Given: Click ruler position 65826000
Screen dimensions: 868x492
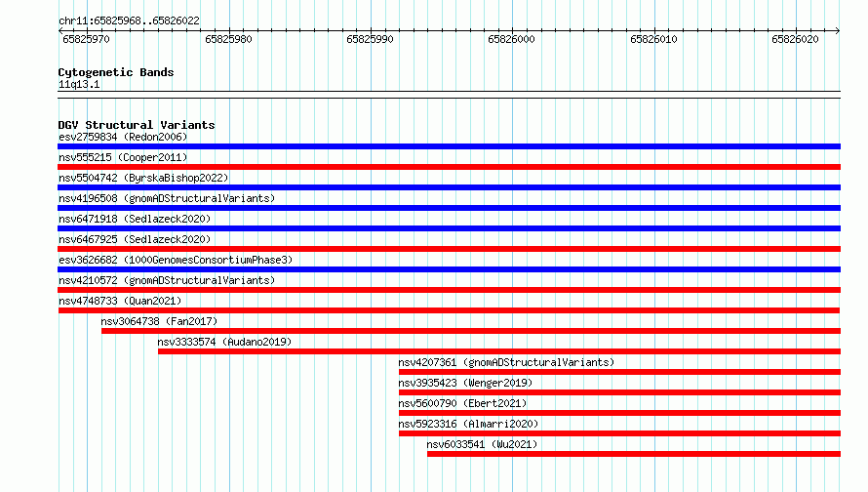Looking at the screenshot, I should (511, 39).
